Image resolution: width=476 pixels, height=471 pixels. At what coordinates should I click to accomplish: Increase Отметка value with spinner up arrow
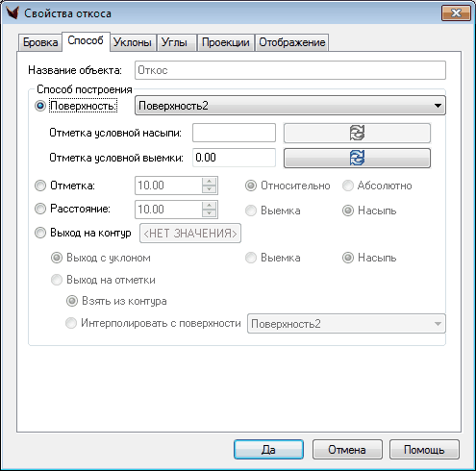click(x=210, y=182)
